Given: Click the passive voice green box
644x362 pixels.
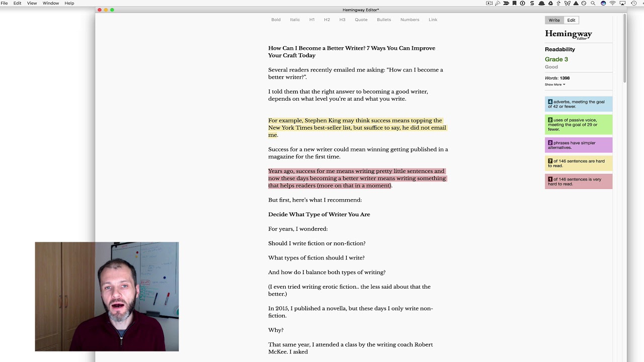Looking at the screenshot, I should coord(579,125).
